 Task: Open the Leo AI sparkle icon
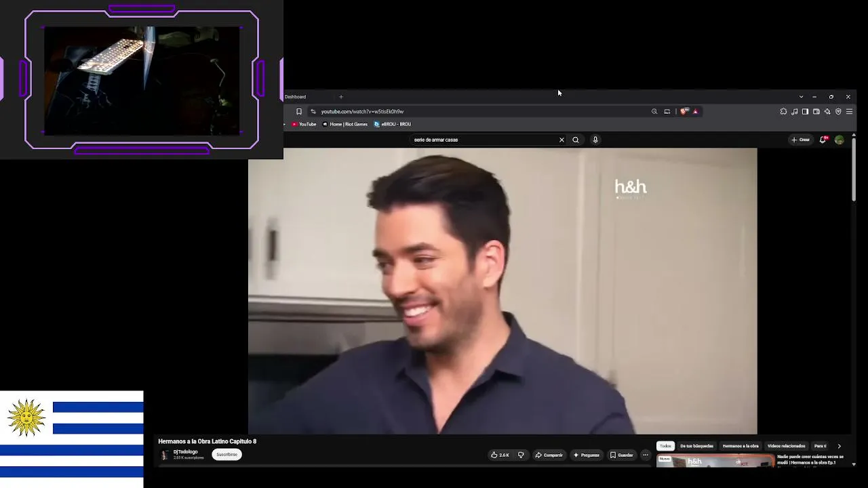827,111
